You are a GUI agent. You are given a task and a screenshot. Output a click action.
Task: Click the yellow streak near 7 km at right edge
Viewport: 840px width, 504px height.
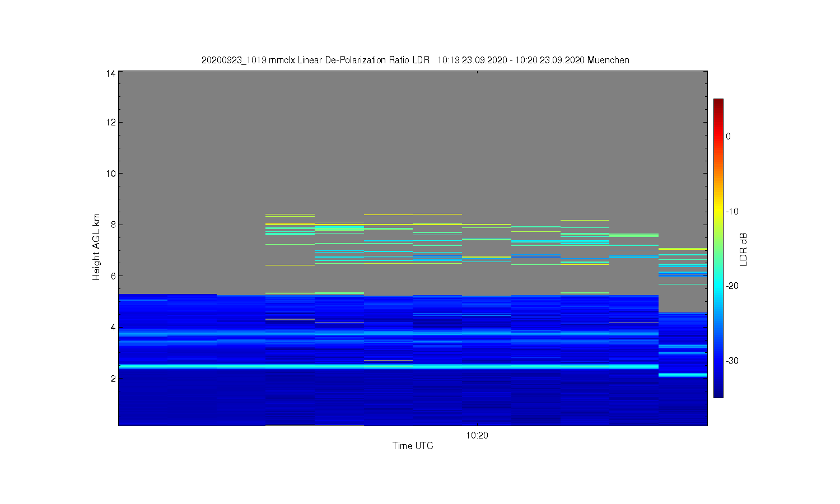pos(683,249)
